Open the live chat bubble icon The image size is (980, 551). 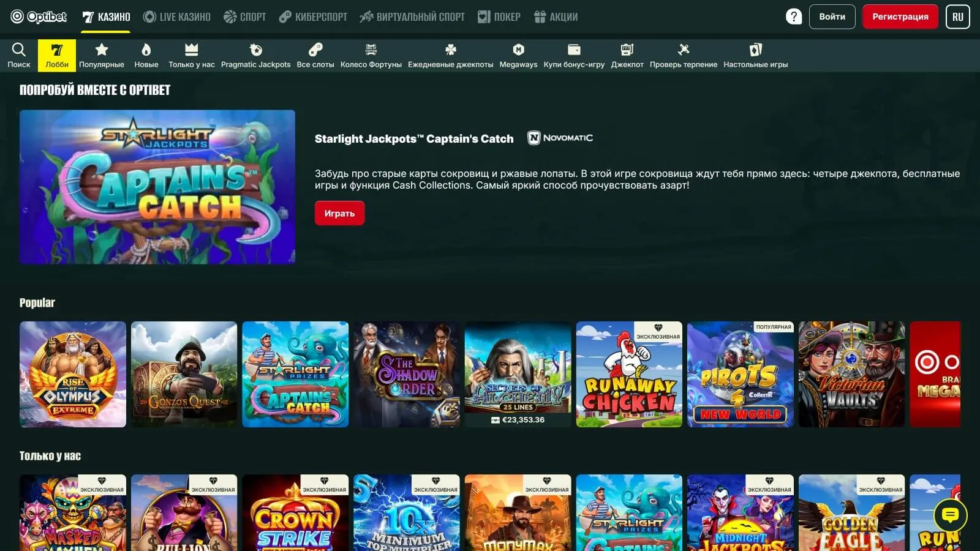click(950, 515)
